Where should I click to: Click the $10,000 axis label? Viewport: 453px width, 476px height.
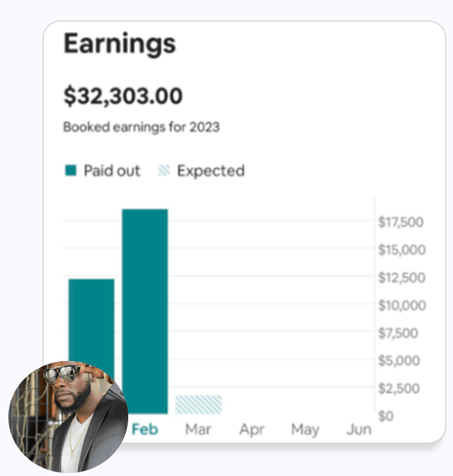pos(402,306)
